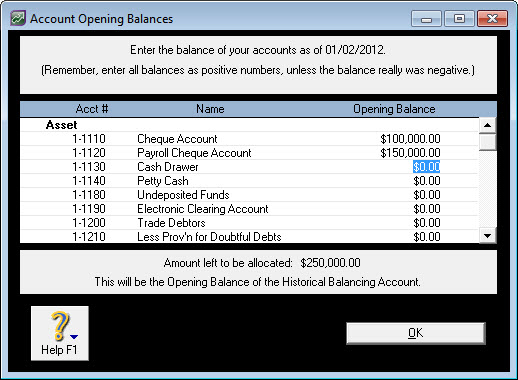
Task: Click the Acct # column header
Action: pos(92,109)
